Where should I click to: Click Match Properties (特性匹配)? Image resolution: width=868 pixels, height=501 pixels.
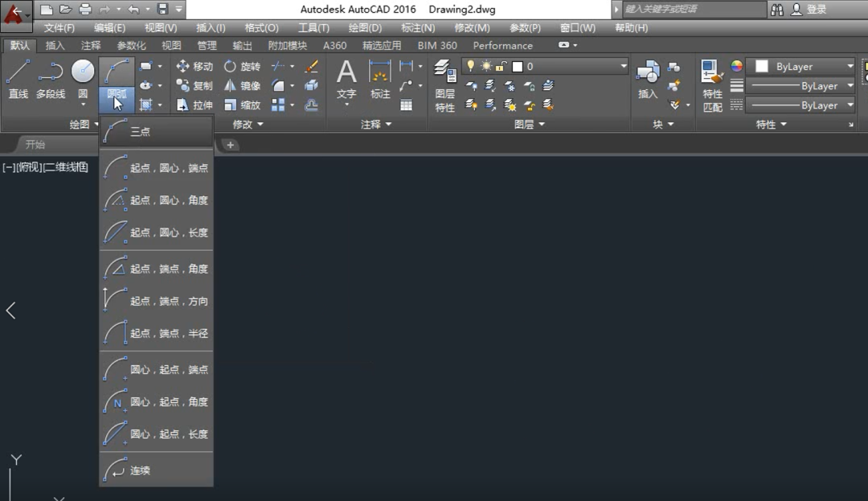click(x=712, y=86)
